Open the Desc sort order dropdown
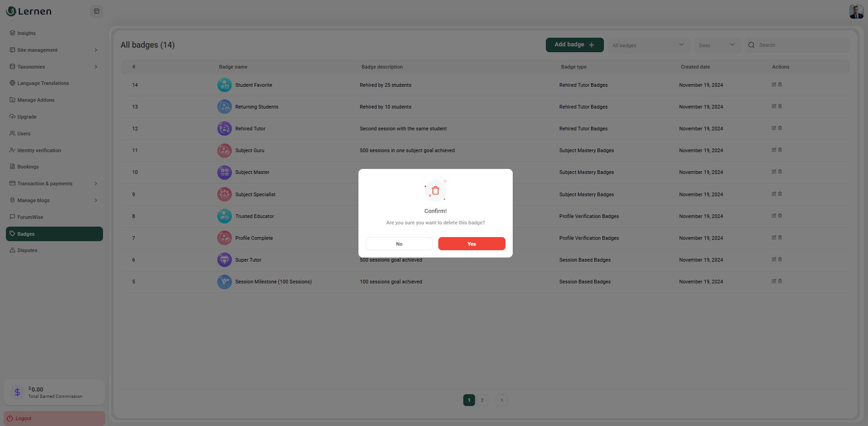Screen dimensions: 868x426 (717, 45)
